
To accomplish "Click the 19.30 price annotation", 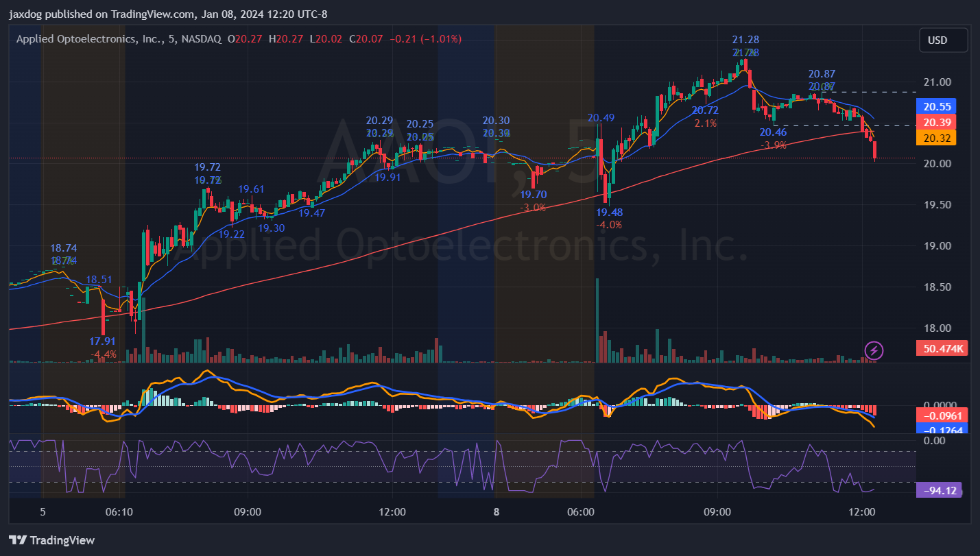I will (272, 228).
